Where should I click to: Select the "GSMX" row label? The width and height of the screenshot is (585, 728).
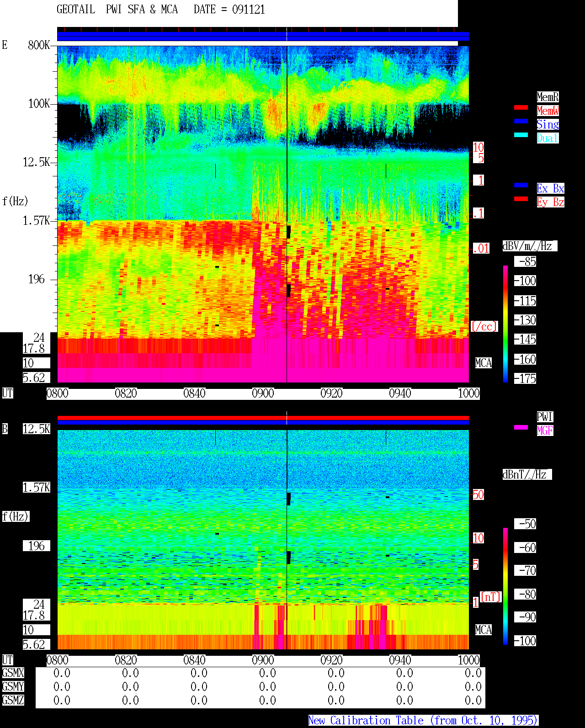pos(13,673)
